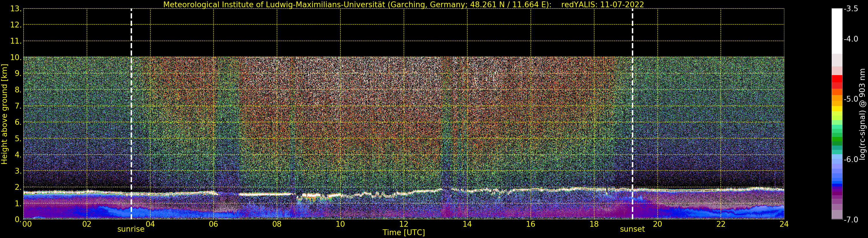Click the colorbar tick label -5.0
Image resolution: width=868 pixels, height=238 pixels.
click(x=851, y=99)
